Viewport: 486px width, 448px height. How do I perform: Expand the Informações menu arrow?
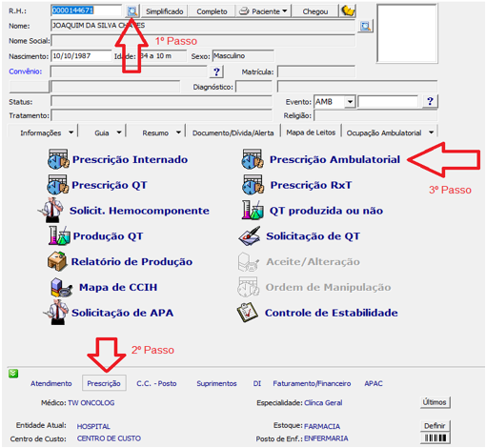tap(71, 132)
